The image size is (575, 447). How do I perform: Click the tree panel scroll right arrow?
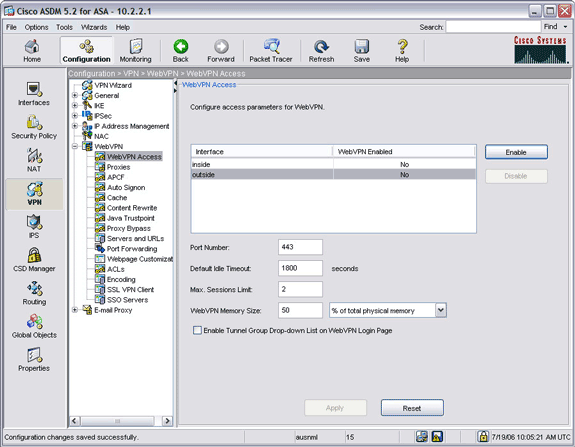pos(167,421)
